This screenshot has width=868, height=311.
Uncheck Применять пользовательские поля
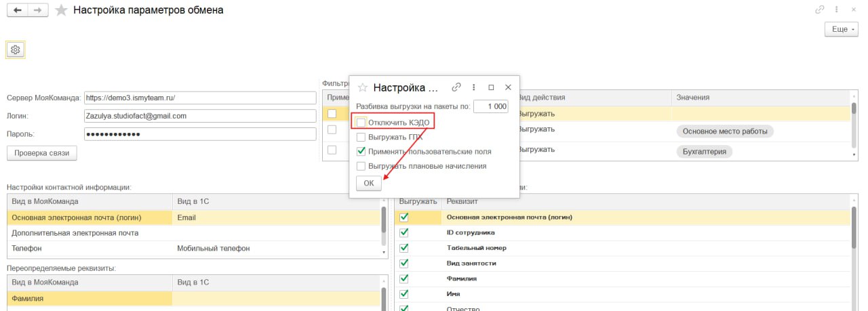click(361, 151)
